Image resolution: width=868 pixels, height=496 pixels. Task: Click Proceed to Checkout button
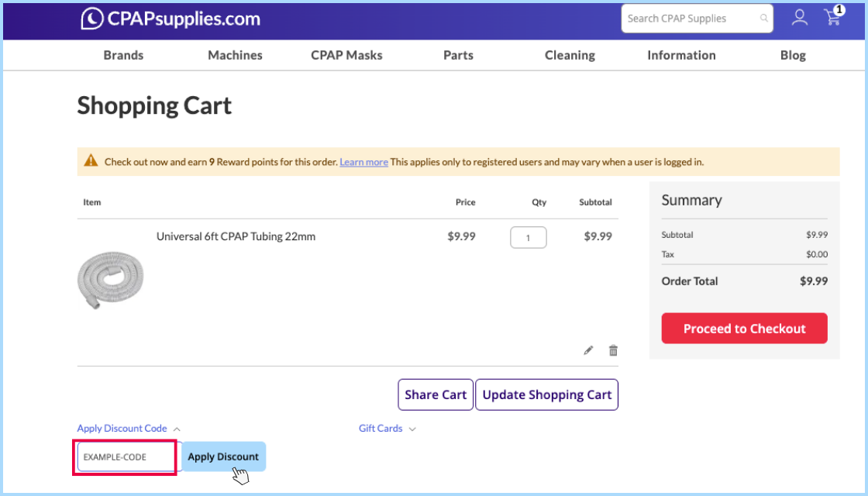[744, 329]
